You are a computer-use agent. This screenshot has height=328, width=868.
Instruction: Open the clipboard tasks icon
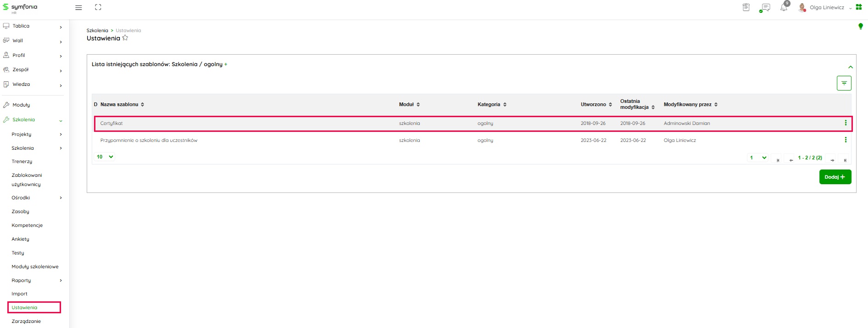click(x=746, y=7)
